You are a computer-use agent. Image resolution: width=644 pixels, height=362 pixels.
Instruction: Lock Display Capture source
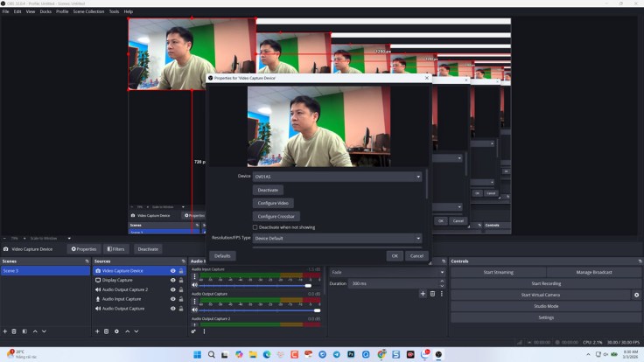(181, 281)
